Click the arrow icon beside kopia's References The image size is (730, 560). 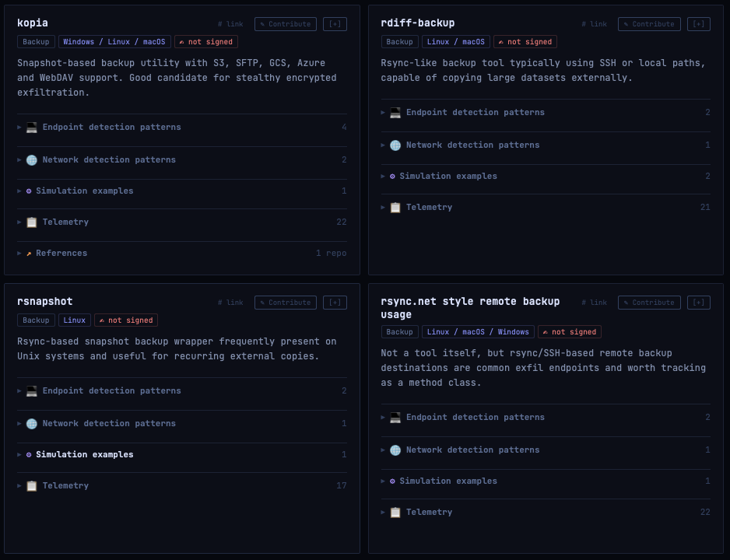[29, 254]
